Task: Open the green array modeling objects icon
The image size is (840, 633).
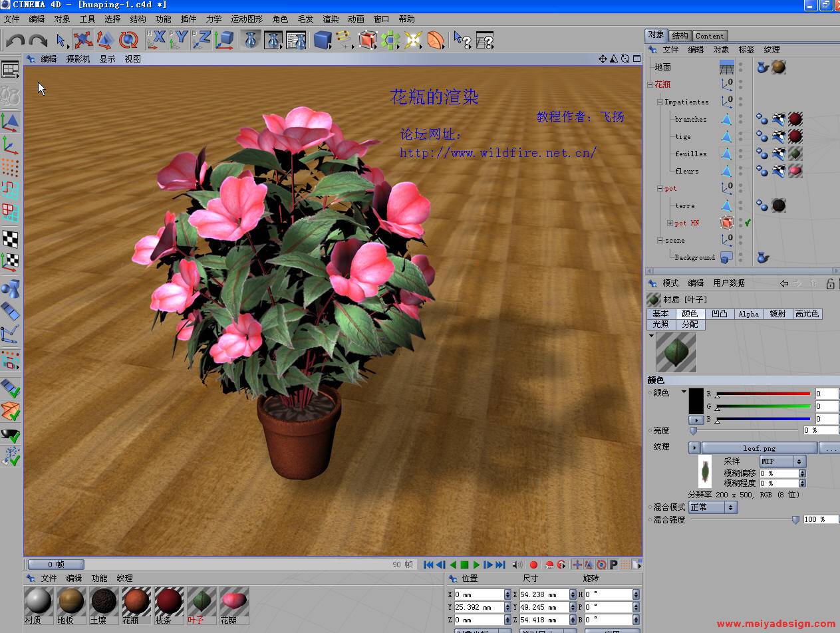Action: pos(390,41)
